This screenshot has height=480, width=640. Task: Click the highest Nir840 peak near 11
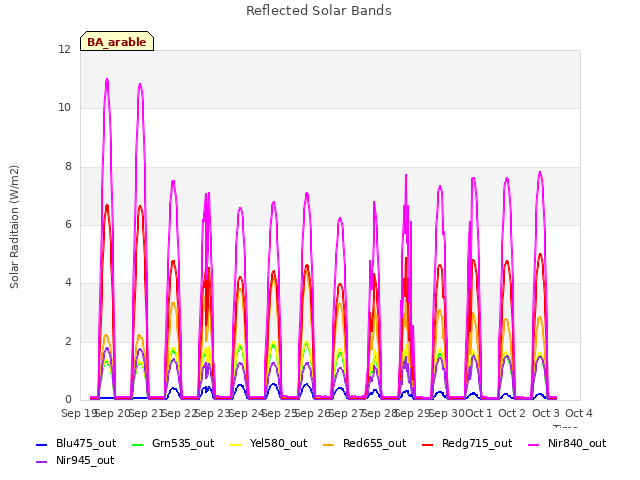click(x=107, y=80)
